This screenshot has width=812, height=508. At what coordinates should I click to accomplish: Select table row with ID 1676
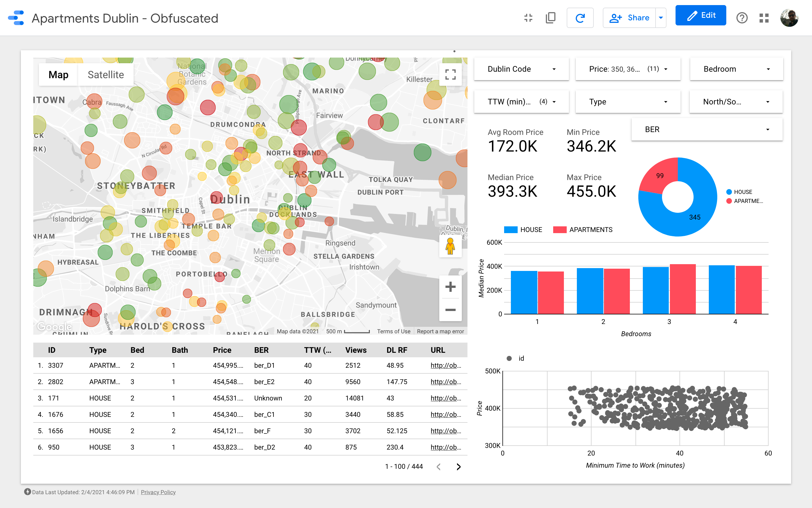coord(250,415)
